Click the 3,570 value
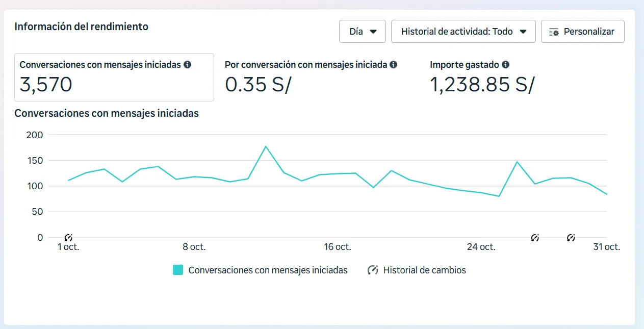 coord(46,85)
